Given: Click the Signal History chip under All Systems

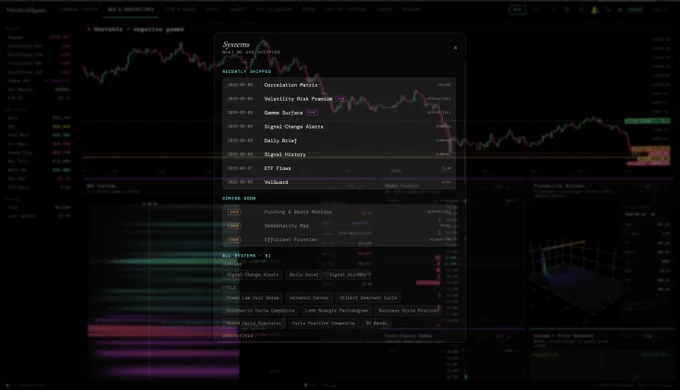Looking at the screenshot, I should tap(348, 275).
